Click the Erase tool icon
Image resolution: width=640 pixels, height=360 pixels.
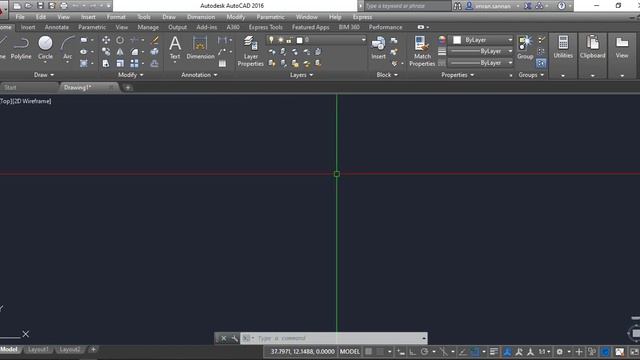point(155,40)
